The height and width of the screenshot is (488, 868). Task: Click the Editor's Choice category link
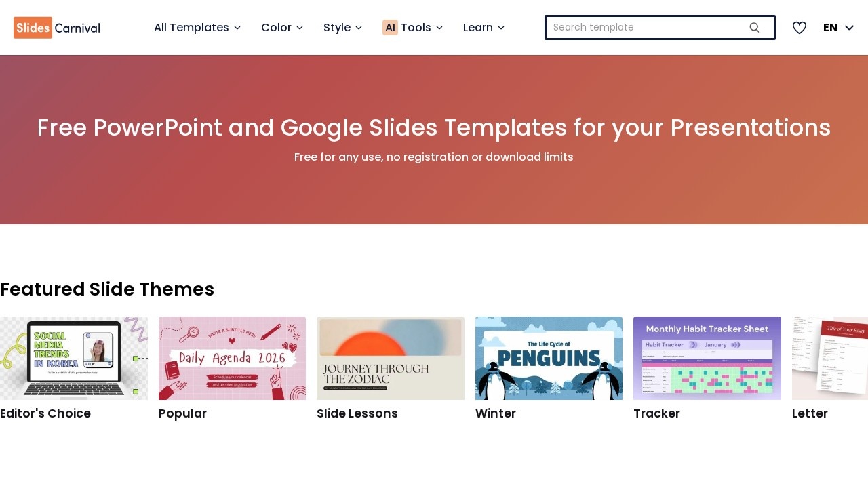click(45, 413)
